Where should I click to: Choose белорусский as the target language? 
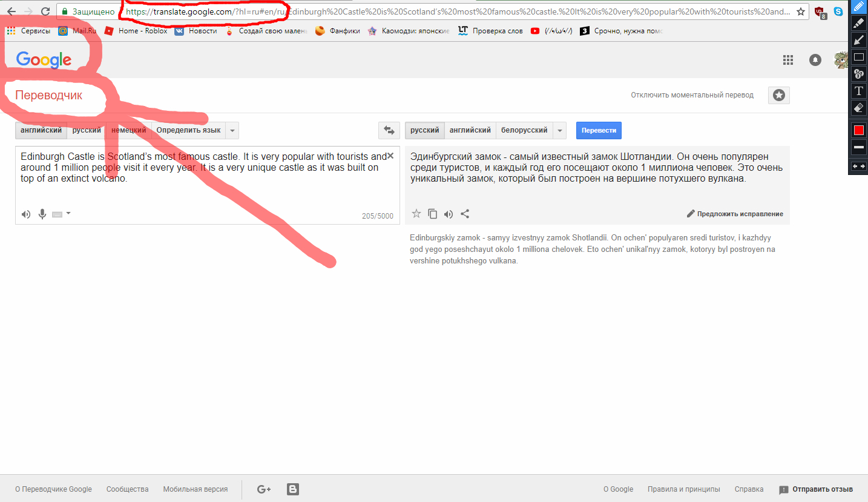[x=524, y=130]
